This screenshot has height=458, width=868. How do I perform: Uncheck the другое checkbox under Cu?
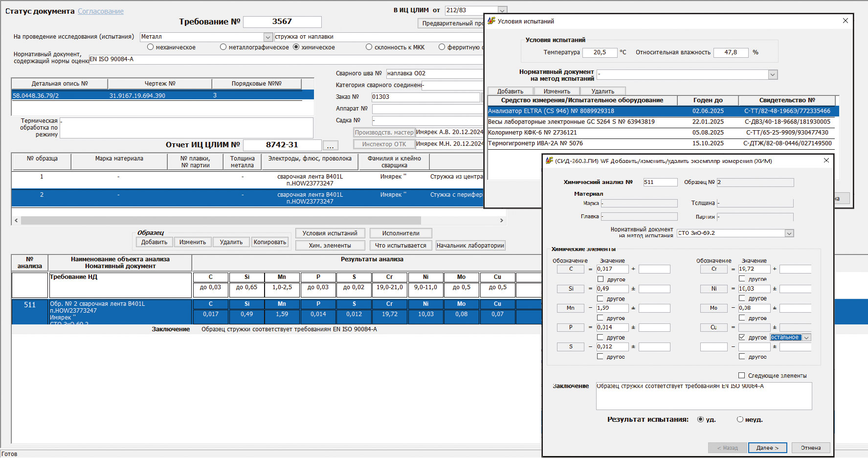[742, 338]
